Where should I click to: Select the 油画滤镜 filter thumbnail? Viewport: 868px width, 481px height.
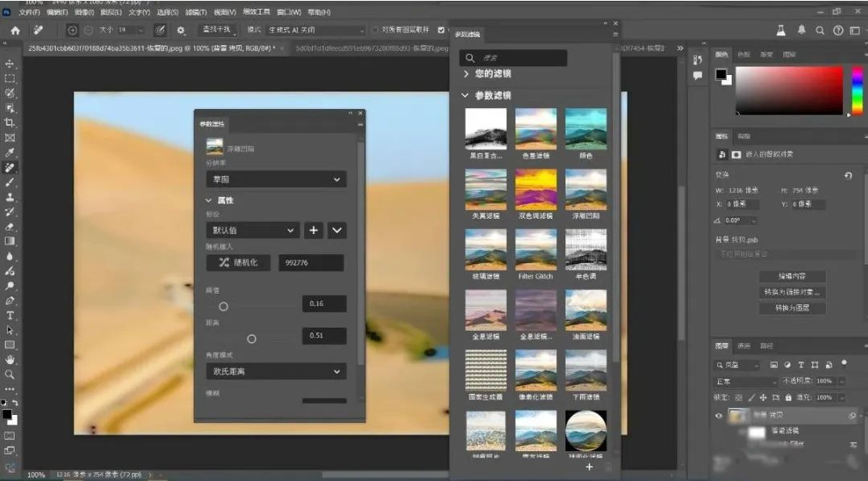[x=586, y=311]
